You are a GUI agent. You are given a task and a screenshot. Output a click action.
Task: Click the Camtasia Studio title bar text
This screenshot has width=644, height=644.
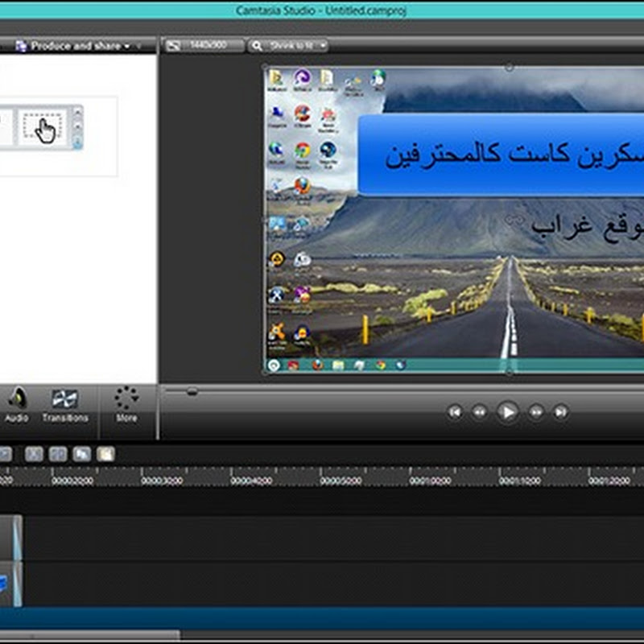coord(321,10)
